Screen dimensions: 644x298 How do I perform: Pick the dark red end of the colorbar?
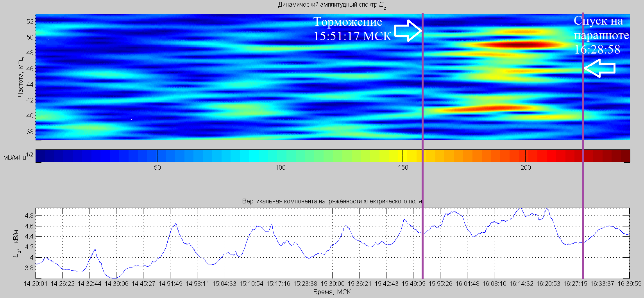pyautogui.click(x=626, y=156)
